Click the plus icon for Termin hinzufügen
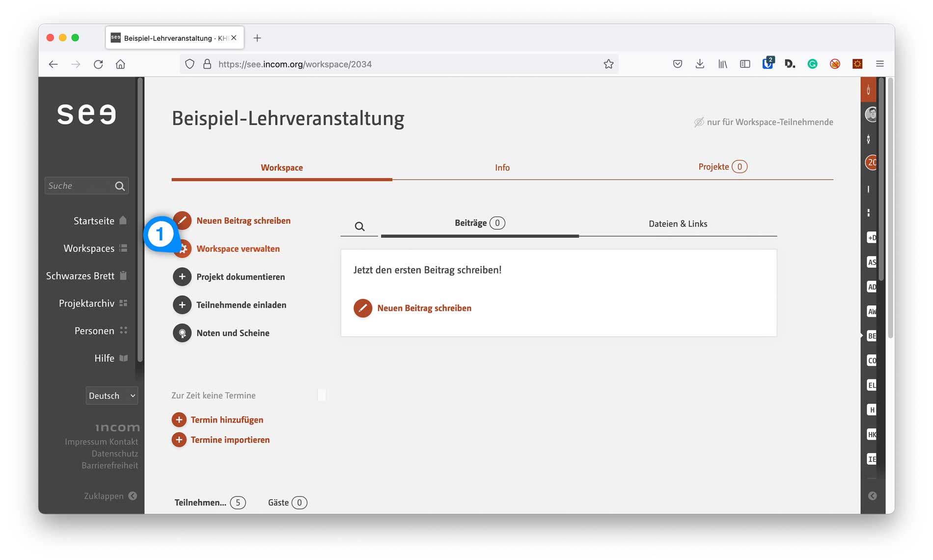This screenshot has width=933, height=560. pyautogui.click(x=179, y=420)
